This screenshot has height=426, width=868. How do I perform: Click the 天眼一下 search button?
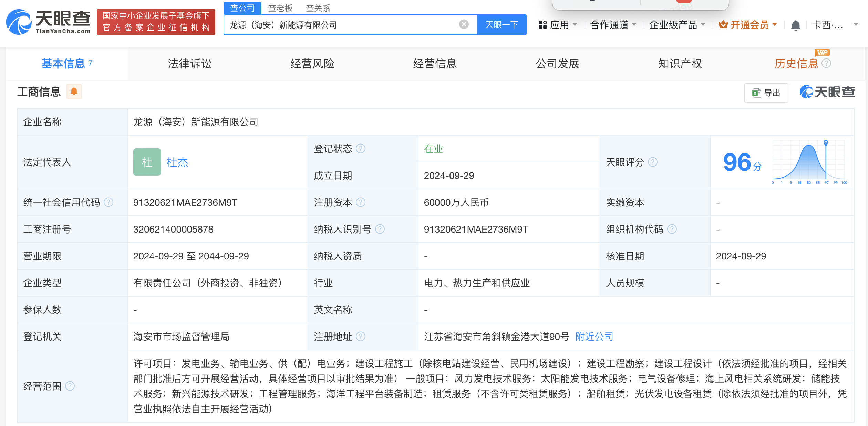(x=502, y=25)
